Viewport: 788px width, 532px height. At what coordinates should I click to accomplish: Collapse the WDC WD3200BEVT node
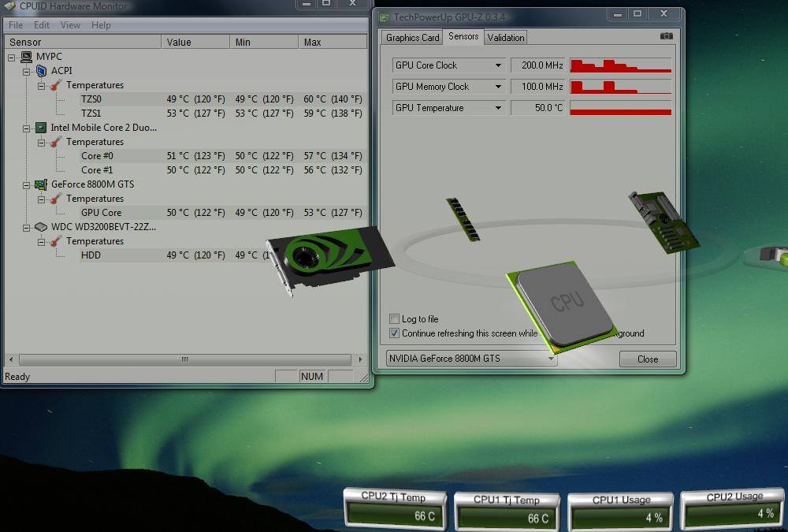[27, 229]
